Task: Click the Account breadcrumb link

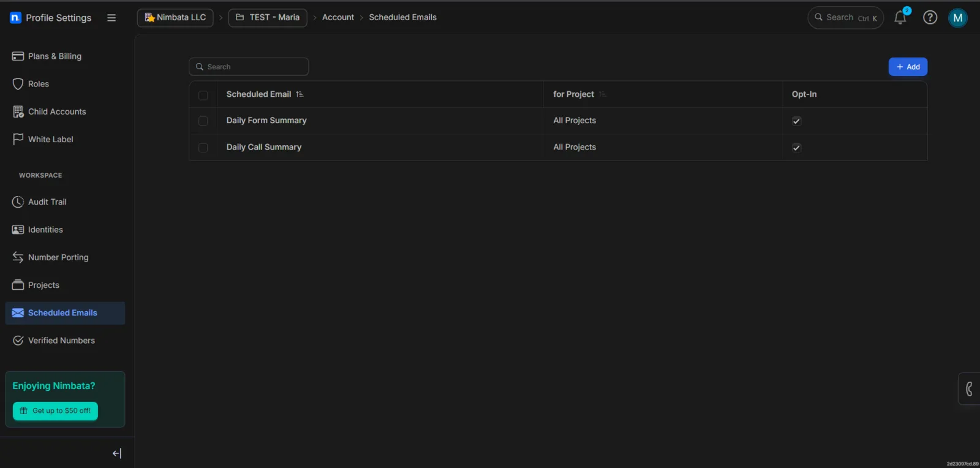Action: tap(338, 17)
